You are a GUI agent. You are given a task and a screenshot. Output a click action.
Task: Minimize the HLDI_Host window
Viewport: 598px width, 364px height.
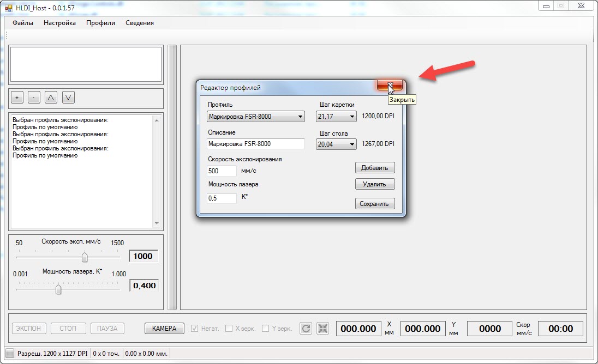(x=546, y=6)
